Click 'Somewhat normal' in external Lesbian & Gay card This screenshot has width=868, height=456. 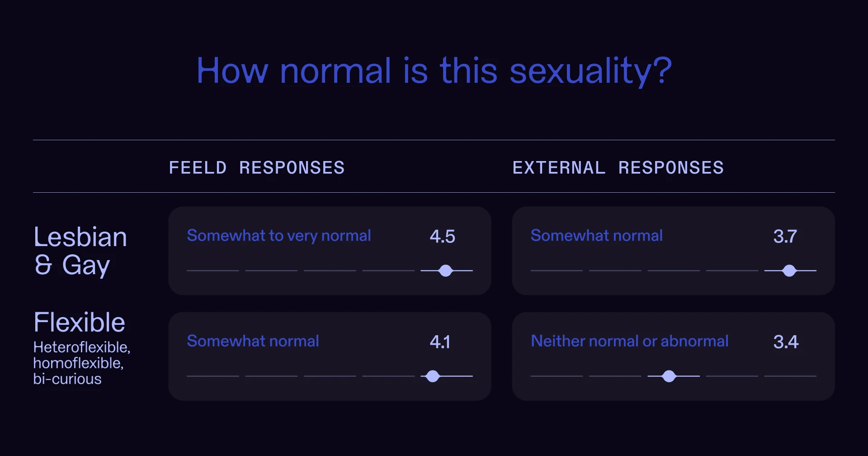pyautogui.click(x=597, y=235)
